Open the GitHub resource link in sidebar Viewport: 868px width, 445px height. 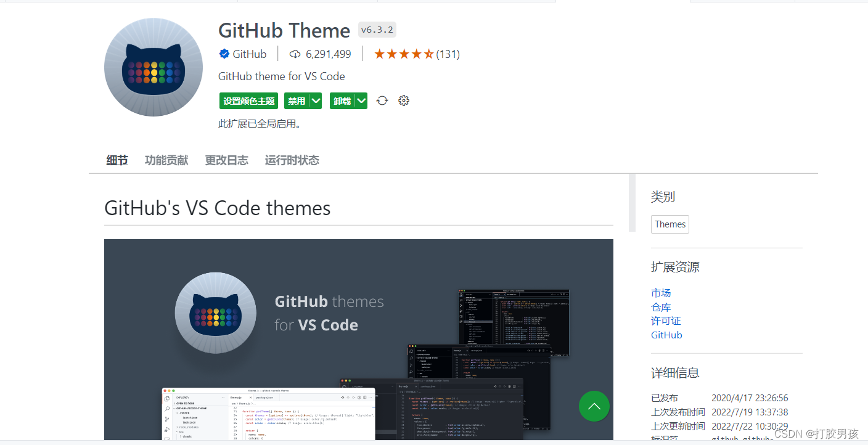click(666, 335)
